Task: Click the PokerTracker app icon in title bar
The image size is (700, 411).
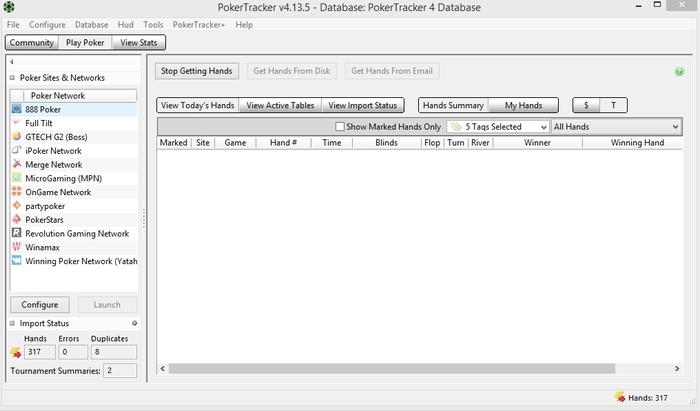Action: (x=9, y=7)
